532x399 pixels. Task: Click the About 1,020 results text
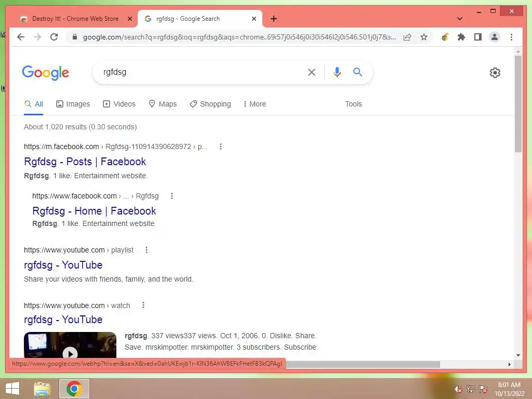click(x=81, y=127)
